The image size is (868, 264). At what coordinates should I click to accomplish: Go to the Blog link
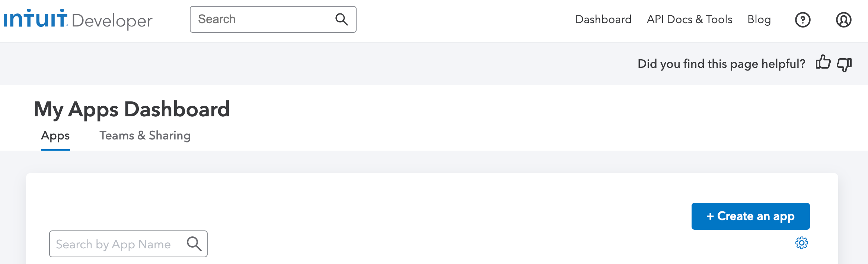759,20
